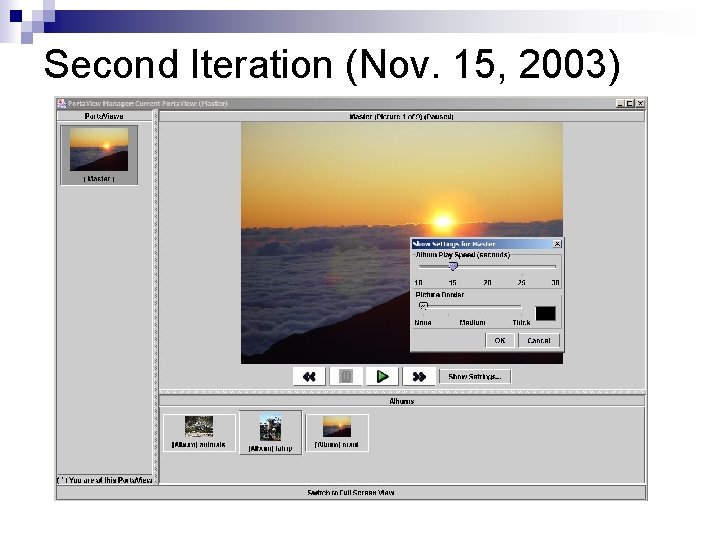Click the Albums panel header
This screenshot has width=720, height=540.
point(402,401)
